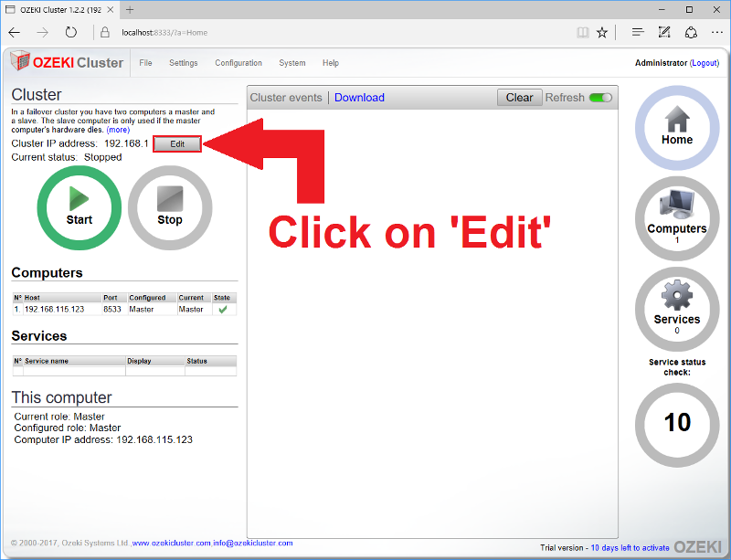Download the cluster events

[359, 98]
